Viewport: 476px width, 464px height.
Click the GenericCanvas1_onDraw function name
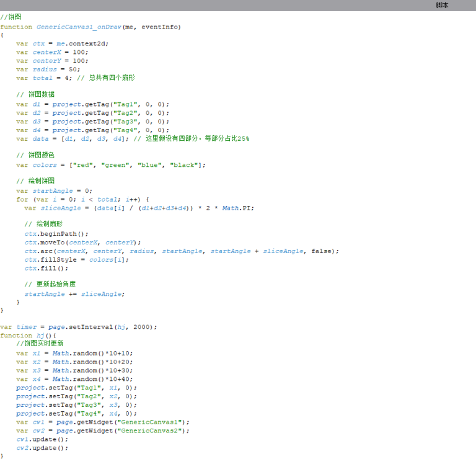(79, 27)
